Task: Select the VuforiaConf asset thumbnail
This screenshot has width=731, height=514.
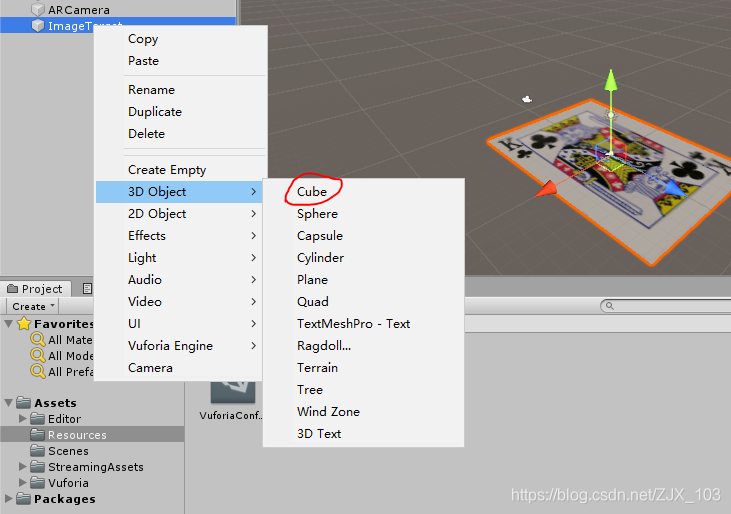Action: click(x=233, y=392)
